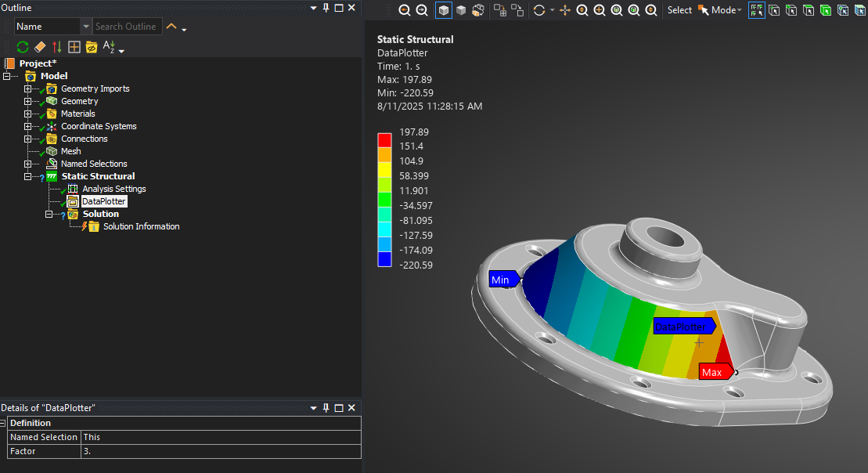Select Analysis Settings in the tree
The image size is (868, 473).
[x=113, y=189]
